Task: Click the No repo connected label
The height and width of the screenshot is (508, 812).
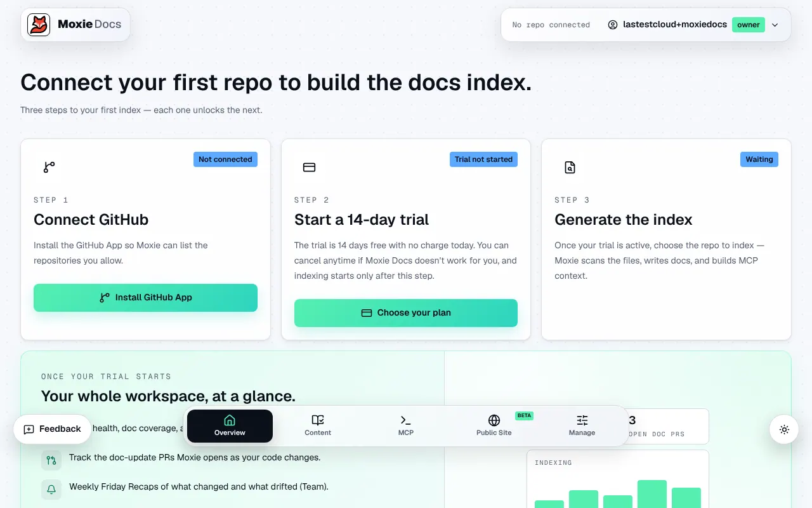Action: click(x=551, y=25)
